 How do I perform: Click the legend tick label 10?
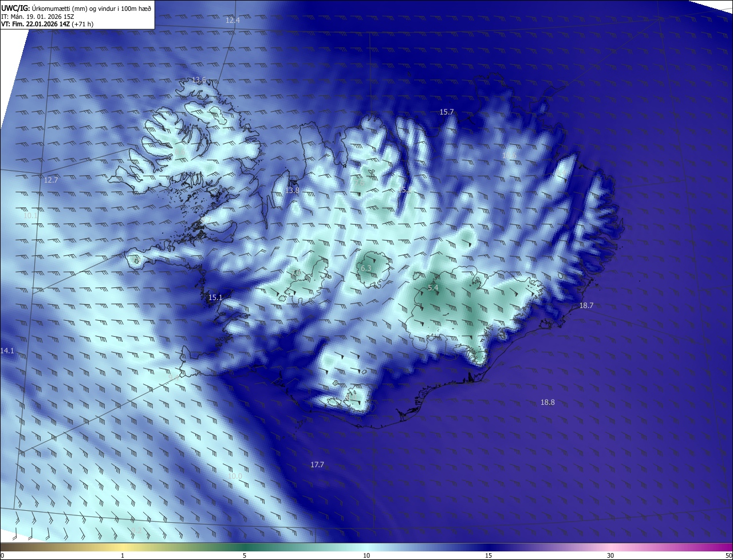pyautogui.click(x=366, y=555)
